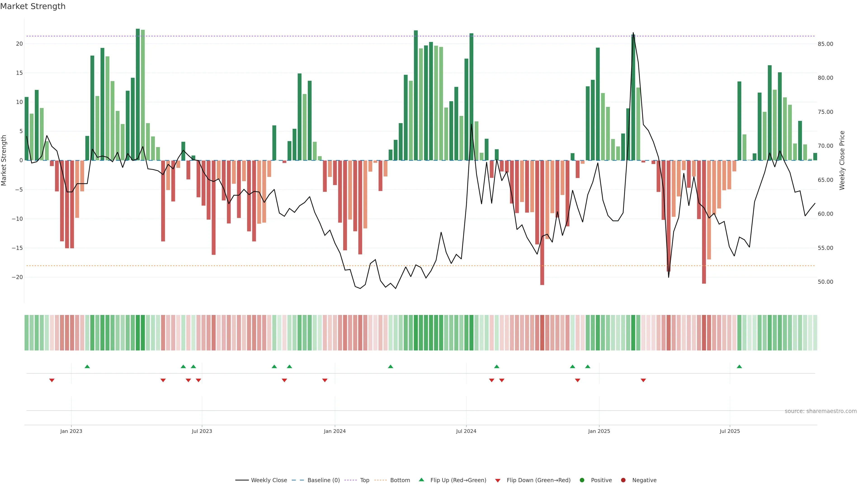Click Market Strength y-axis title
Image resolution: width=868 pixels, height=488 pixels.
(4, 160)
